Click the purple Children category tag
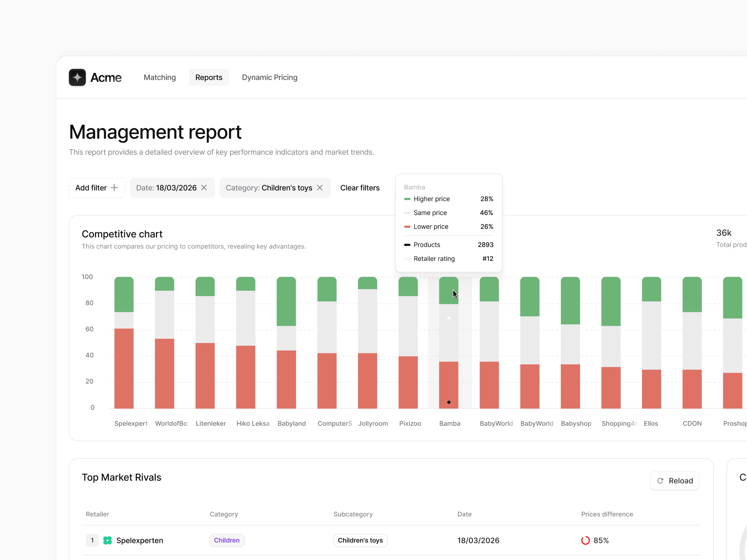The height and width of the screenshot is (560, 747). tap(227, 540)
